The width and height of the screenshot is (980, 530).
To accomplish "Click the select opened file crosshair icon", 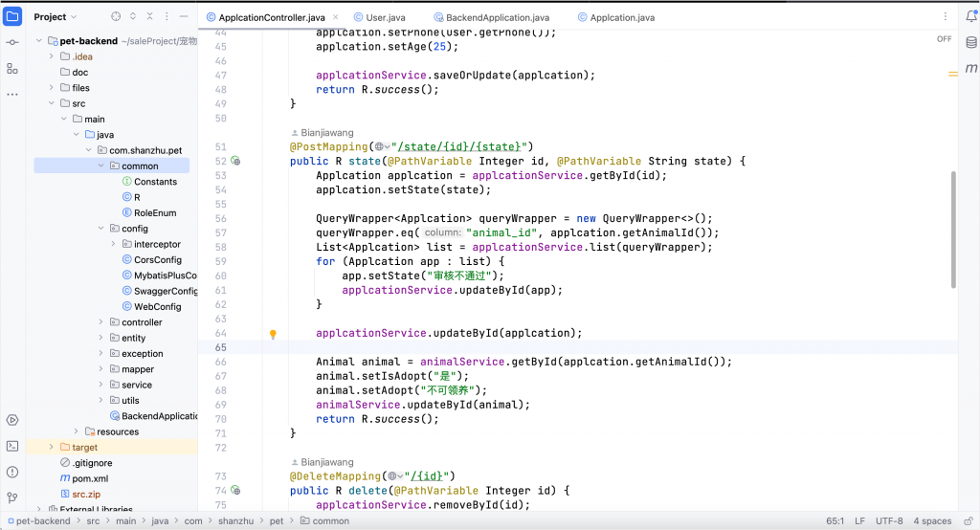I will coord(116,17).
